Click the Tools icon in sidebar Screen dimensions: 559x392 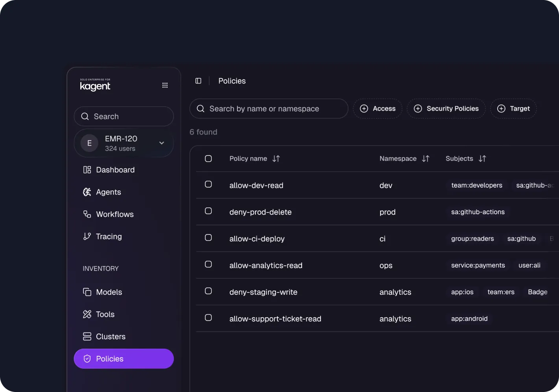point(87,314)
